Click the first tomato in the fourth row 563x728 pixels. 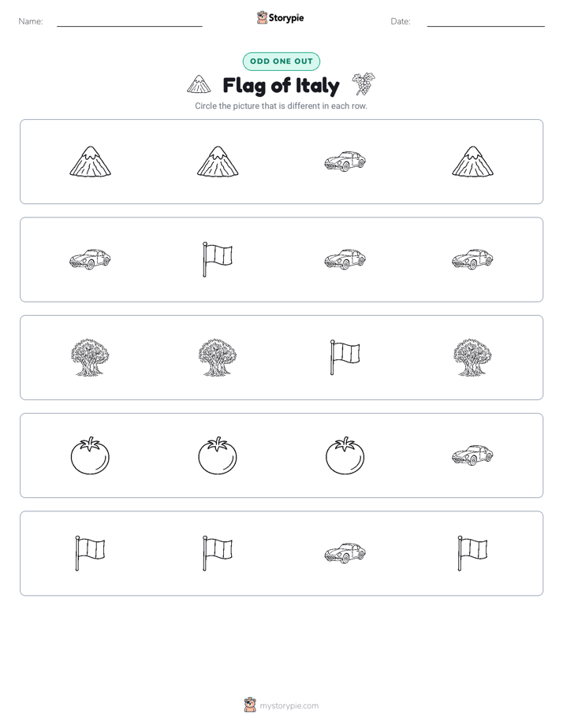tap(90, 455)
